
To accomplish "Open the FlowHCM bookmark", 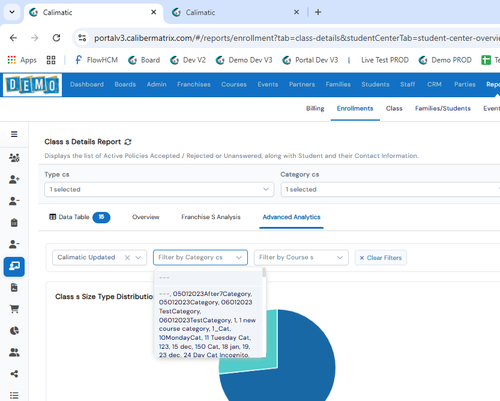I will pyautogui.click(x=96, y=60).
